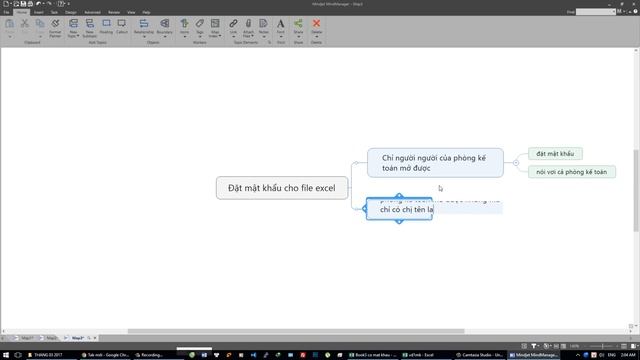
Task: Switch to the Insert ribbon tab
Action: coord(39,12)
